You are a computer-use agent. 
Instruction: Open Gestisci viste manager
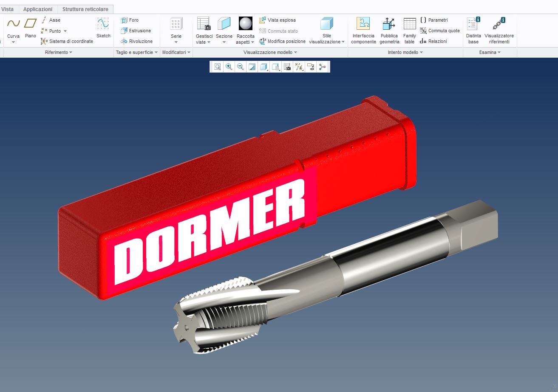pos(204,31)
